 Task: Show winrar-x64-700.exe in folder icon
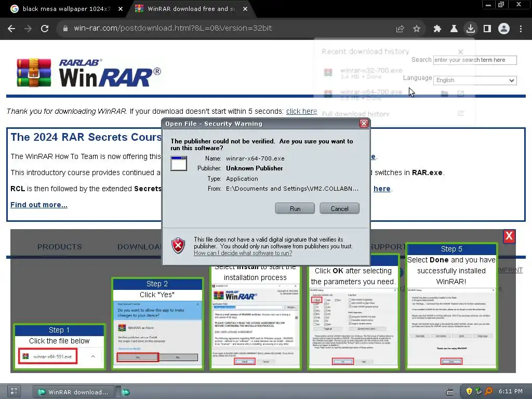(x=445, y=94)
